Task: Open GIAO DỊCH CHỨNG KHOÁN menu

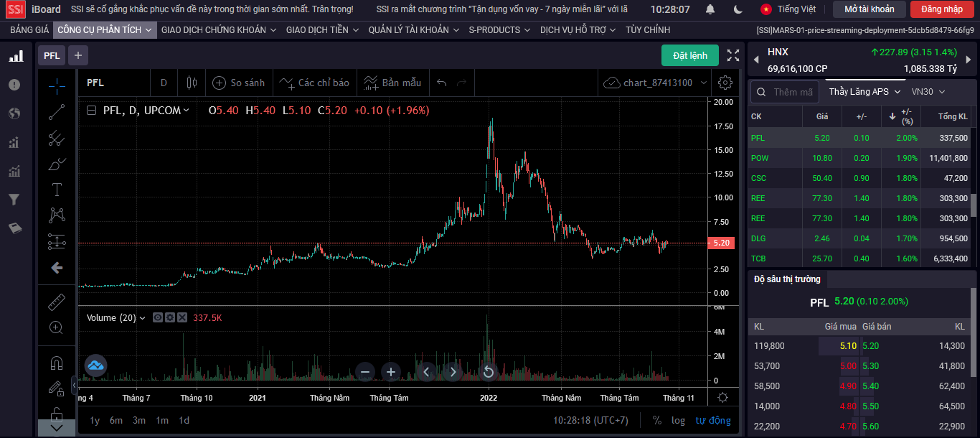Action: (x=219, y=30)
